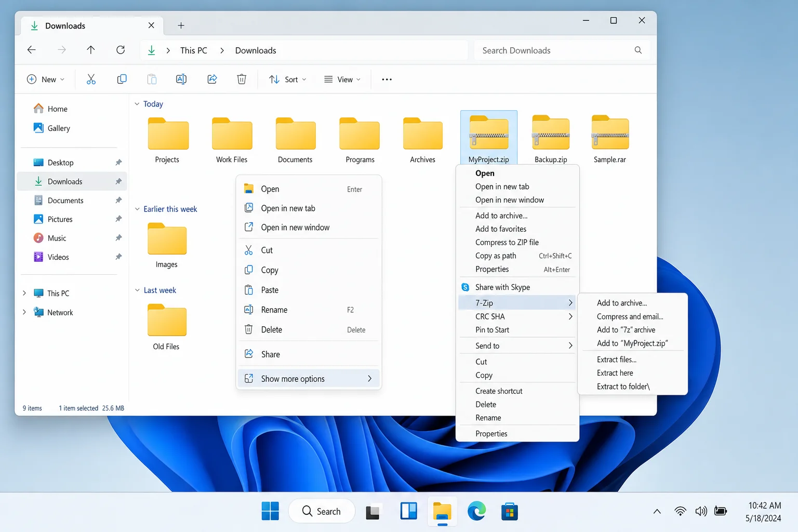This screenshot has height=532, width=798.
Task: Open the New dropdown menu
Action: tap(46, 79)
